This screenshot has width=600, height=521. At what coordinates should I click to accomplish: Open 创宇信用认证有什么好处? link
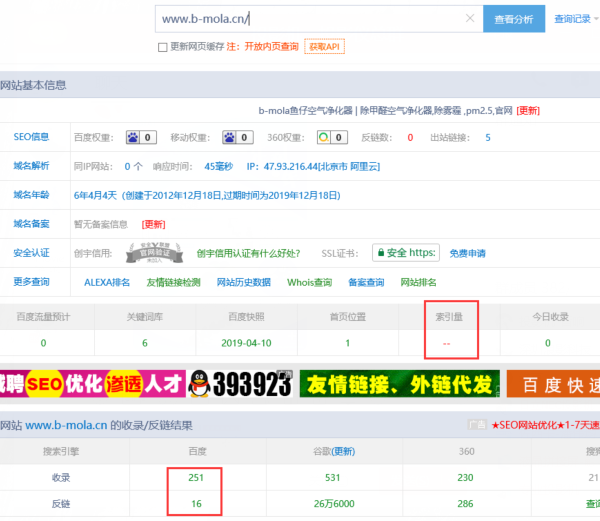[x=248, y=253]
